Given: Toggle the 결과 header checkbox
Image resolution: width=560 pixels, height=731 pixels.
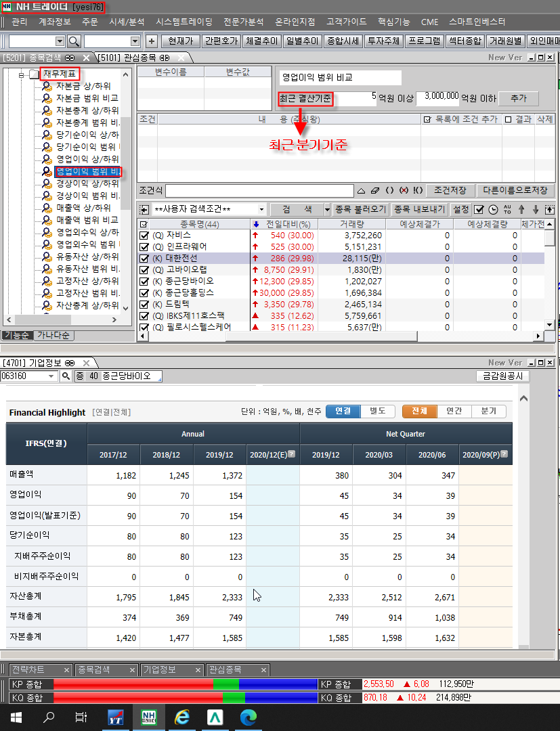Looking at the screenshot, I should pyautogui.click(x=508, y=119).
